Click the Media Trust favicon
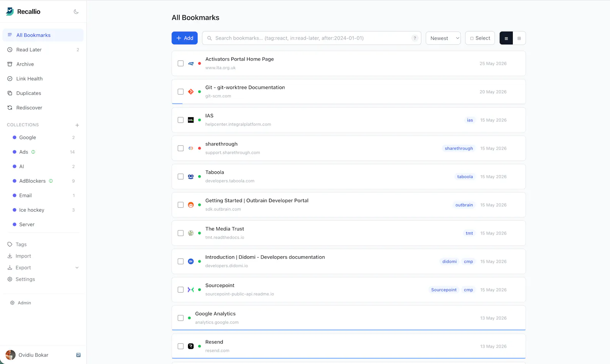The height and width of the screenshot is (364, 610). point(191,233)
